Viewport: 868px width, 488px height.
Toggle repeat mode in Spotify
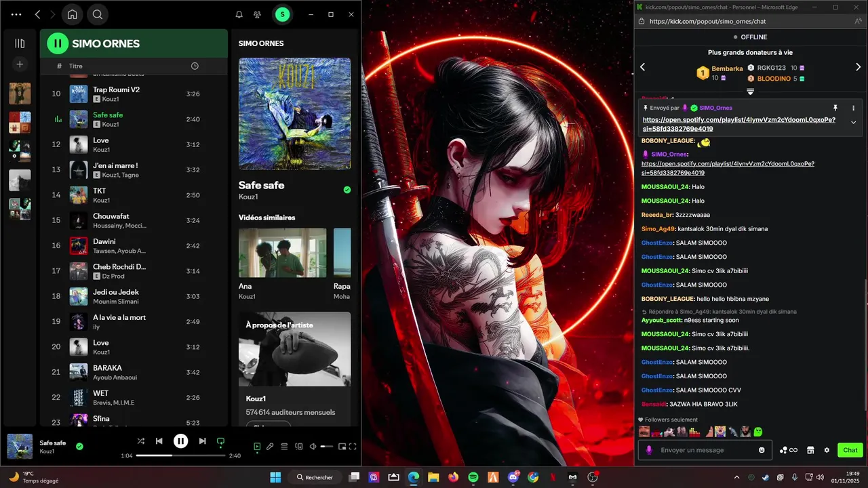click(x=220, y=442)
